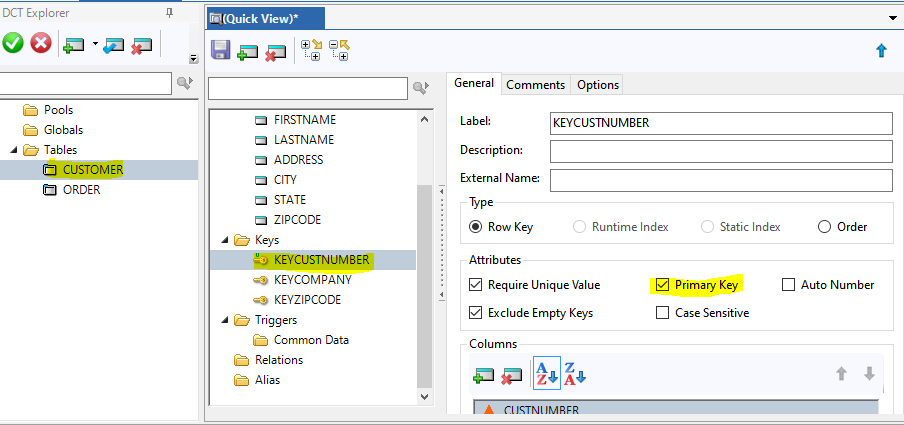Viewport: 904px width, 425px height.
Task: Open the dropdown arrow beside the DCT Explorer add icon
Action: pos(95,43)
